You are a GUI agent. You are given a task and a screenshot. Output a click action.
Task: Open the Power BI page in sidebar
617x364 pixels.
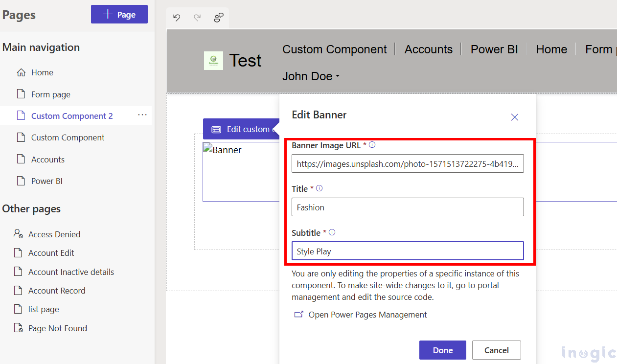(46, 181)
